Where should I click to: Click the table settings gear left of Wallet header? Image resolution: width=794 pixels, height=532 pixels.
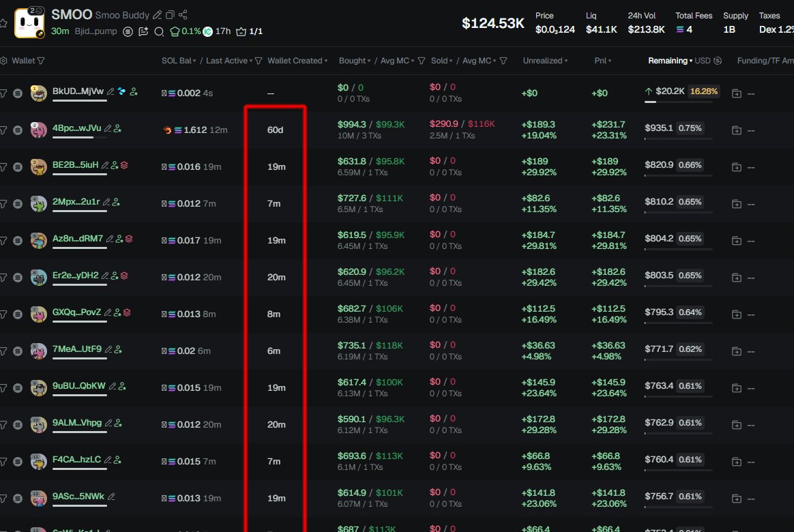tap(3, 61)
